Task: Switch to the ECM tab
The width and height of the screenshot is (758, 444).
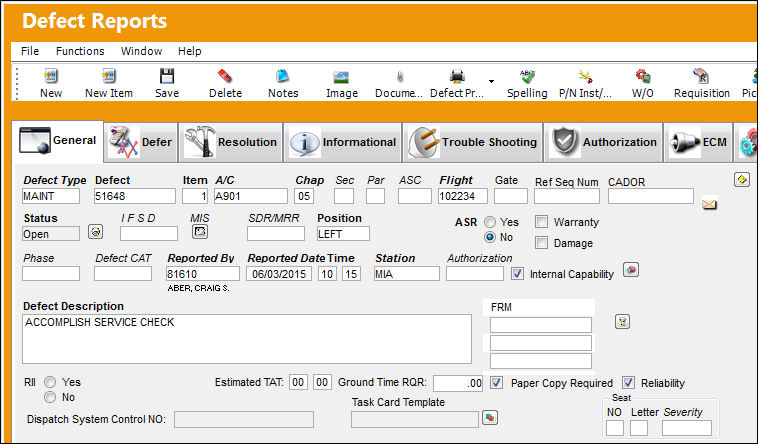Action: tap(698, 142)
